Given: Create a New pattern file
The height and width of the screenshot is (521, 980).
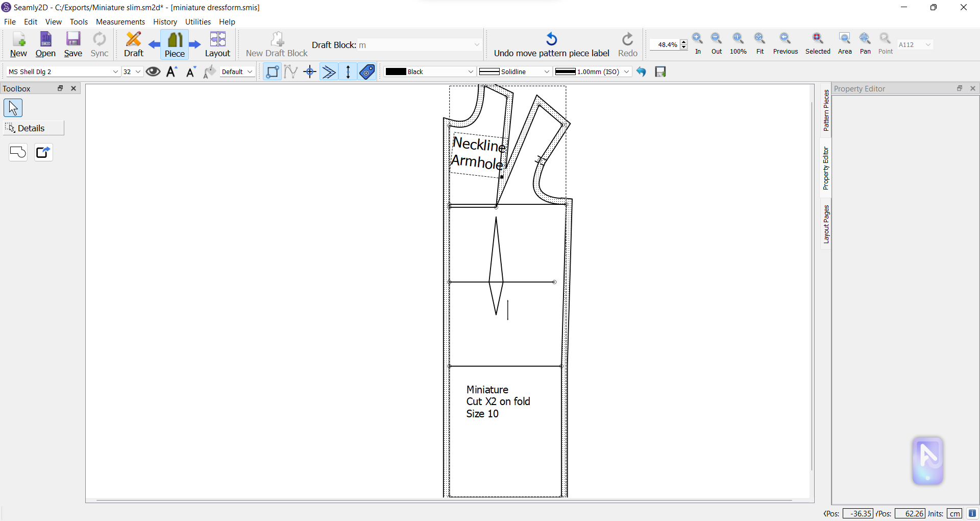Looking at the screenshot, I should coord(18,44).
